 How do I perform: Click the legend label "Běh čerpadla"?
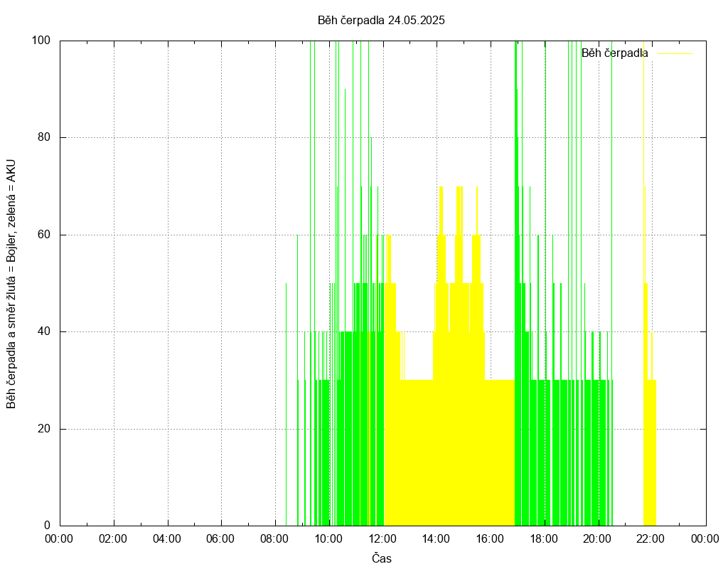coord(615,53)
